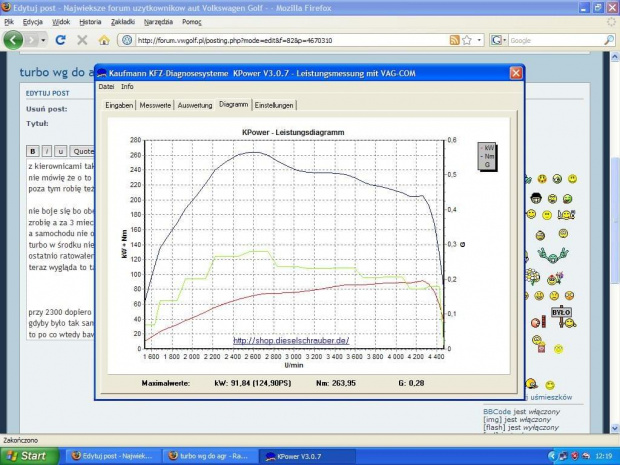Open search engine selector dropdown

pos(499,40)
